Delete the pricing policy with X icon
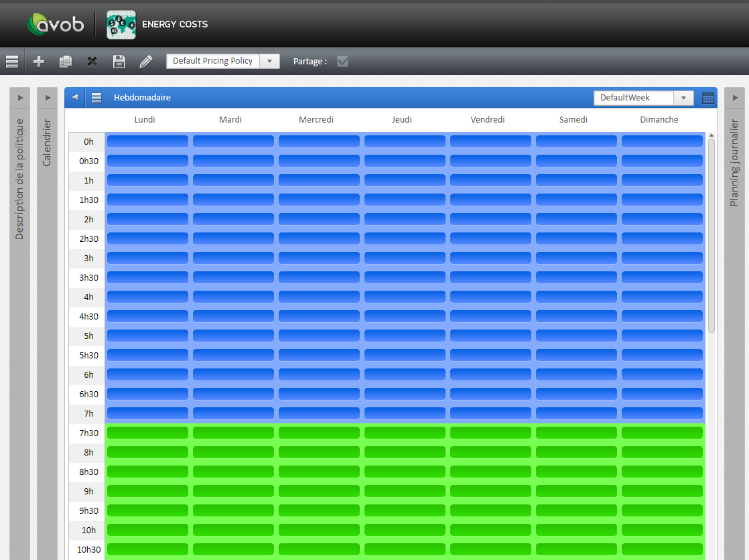This screenshot has width=749, height=560. coord(92,61)
